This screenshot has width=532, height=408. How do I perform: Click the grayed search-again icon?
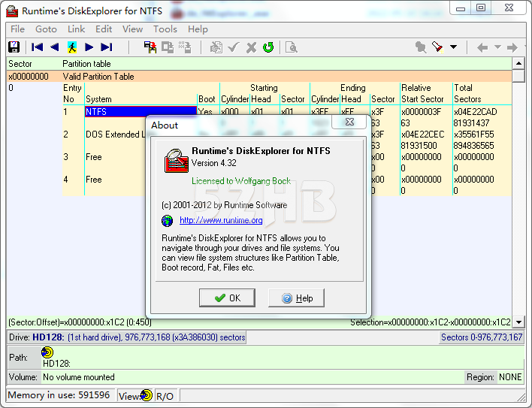pos(421,47)
